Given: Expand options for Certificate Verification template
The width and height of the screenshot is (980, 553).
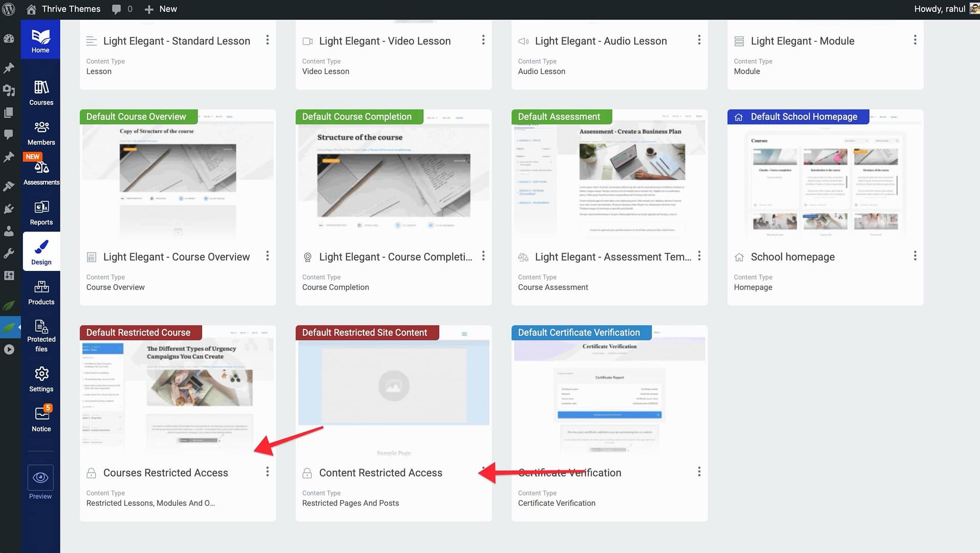Looking at the screenshot, I should pos(699,472).
